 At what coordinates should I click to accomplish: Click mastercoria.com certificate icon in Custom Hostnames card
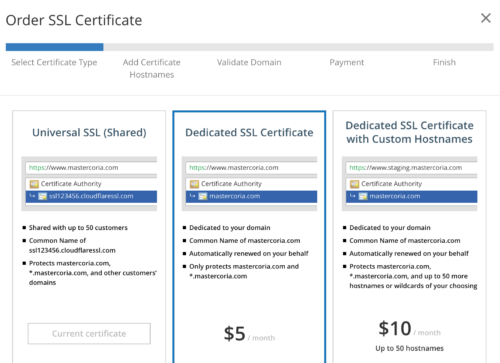[363, 196]
